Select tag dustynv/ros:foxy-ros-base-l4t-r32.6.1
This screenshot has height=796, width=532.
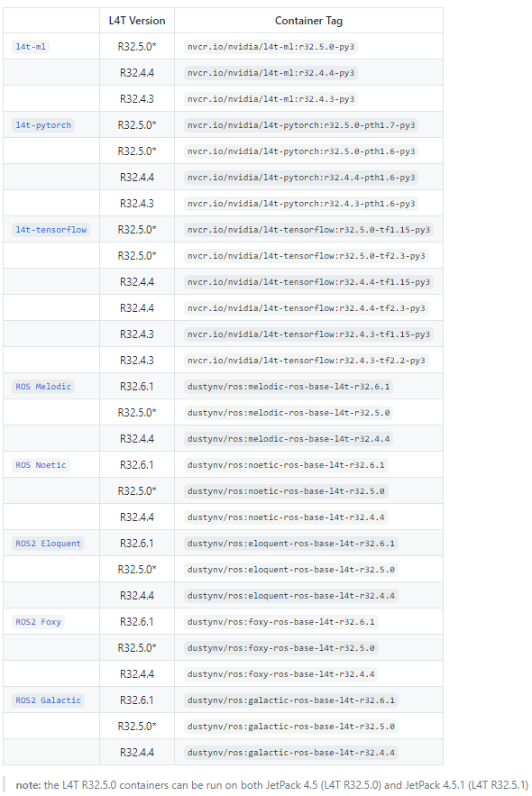point(280,622)
